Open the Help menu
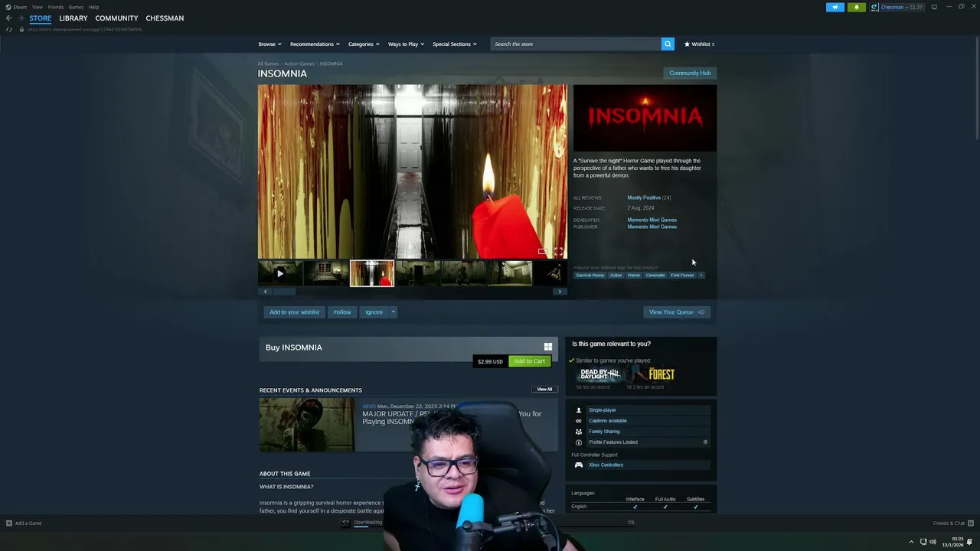The width and height of the screenshot is (980, 551). tap(93, 7)
